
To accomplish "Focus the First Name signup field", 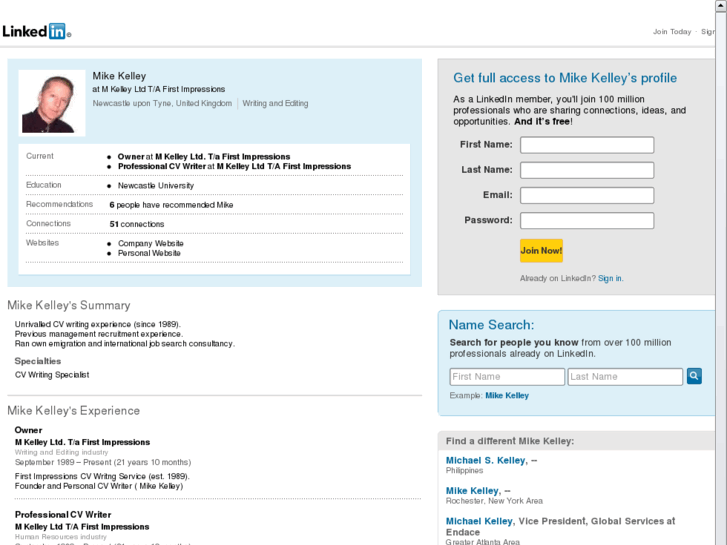I will click(587, 145).
